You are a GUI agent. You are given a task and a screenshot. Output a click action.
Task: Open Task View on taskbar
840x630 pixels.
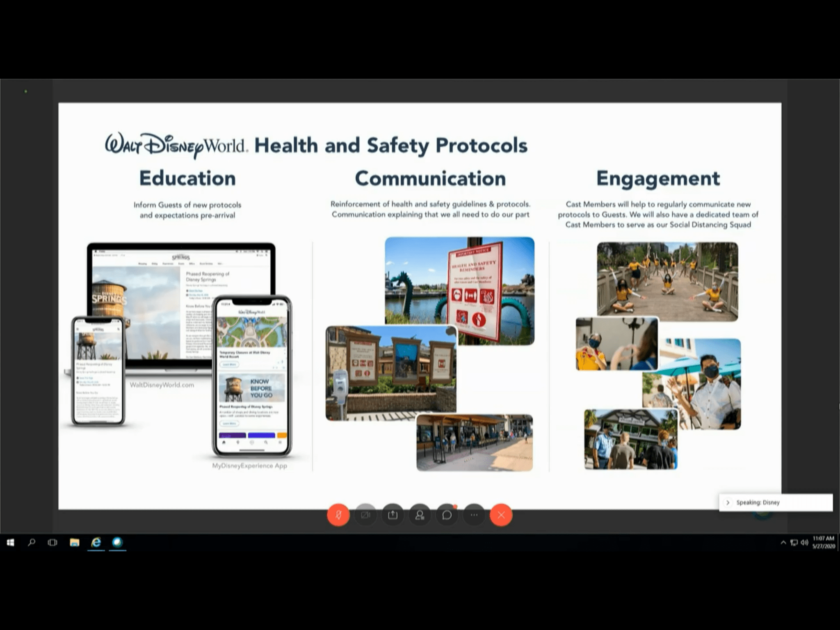click(52, 543)
